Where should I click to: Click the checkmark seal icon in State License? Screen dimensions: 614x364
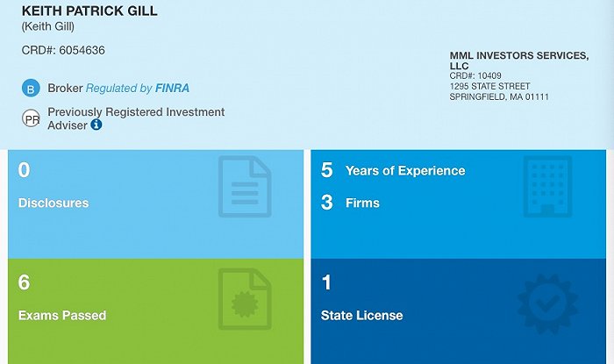coord(547,303)
